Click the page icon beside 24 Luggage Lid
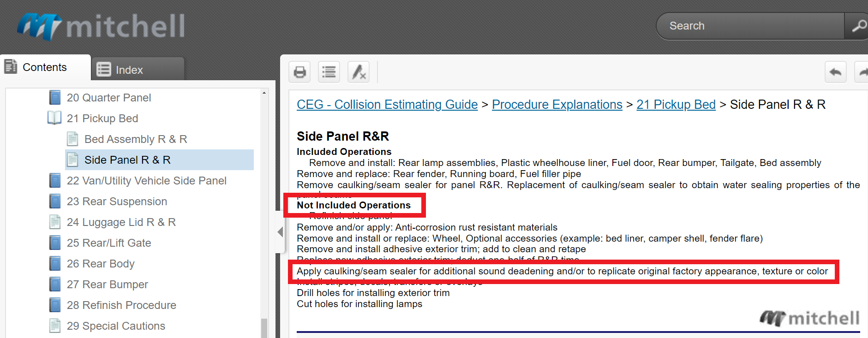Viewport: 868px width, 338px height. coord(55,222)
